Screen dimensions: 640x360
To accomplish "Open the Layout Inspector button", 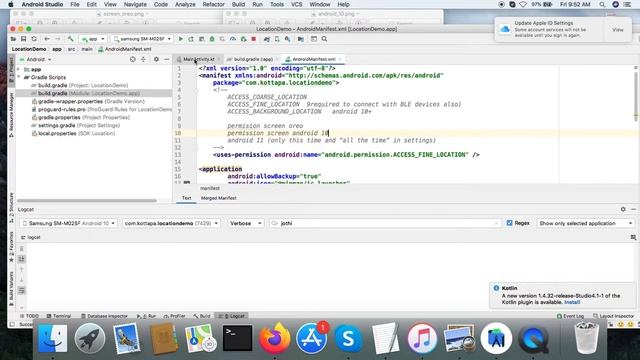I will (x=613, y=316).
